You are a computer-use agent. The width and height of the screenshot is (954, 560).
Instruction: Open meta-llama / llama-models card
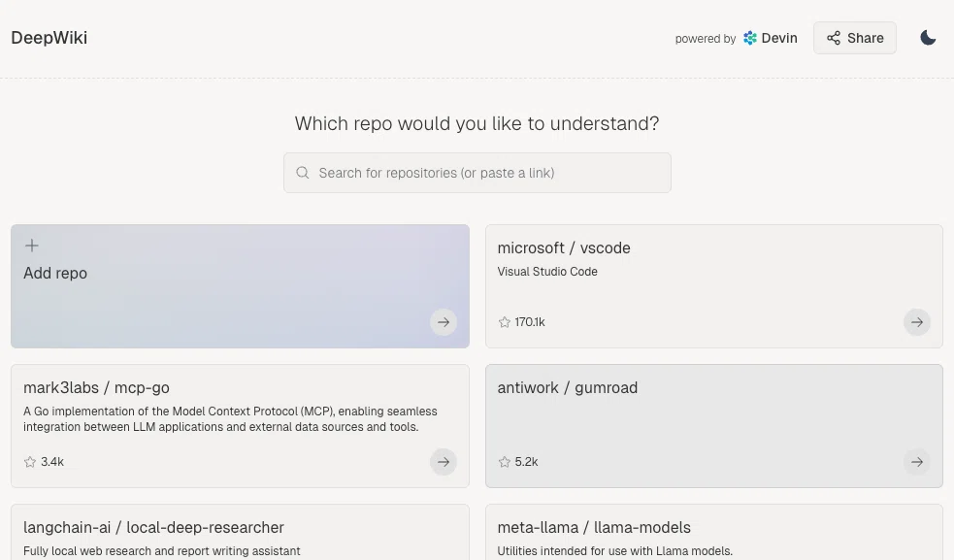(x=713, y=532)
